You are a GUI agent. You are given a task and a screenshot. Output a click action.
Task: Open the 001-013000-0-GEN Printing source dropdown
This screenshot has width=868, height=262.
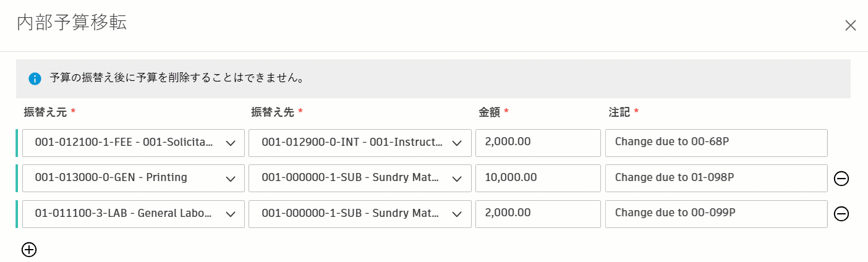click(134, 178)
